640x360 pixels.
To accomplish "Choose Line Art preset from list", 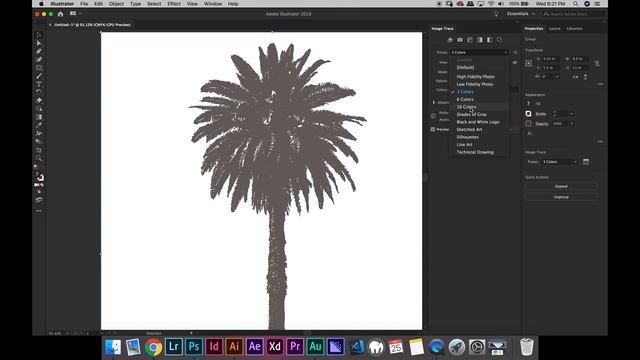I will [464, 145].
